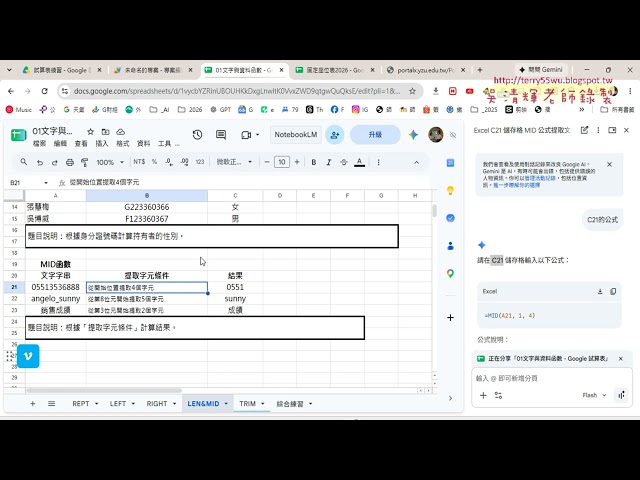Open RIGHT sheet tab dropdown arrow

coord(174,404)
